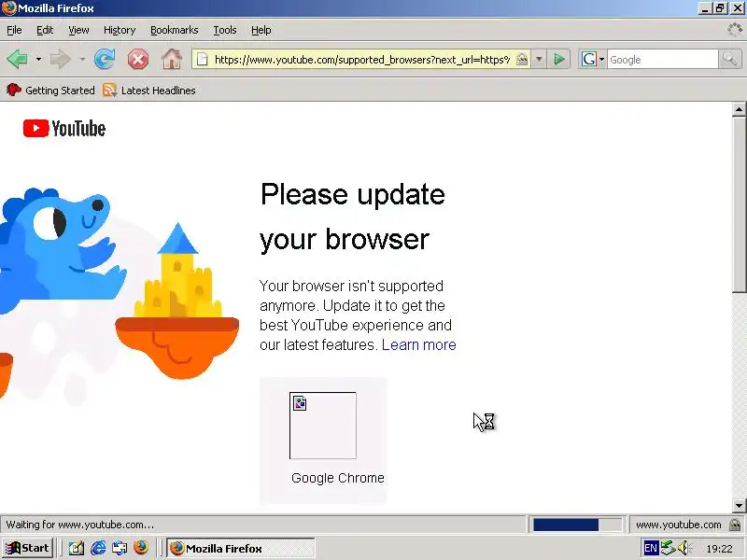Click the throbber activity indicator icon
The height and width of the screenshot is (560, 747).
click(734, 30)
